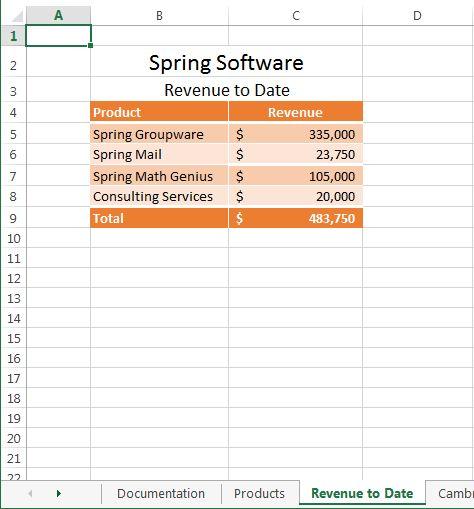The height and width of the screenshot is (509, 474).
Task: Select column C header
Action: coord(296,15)
